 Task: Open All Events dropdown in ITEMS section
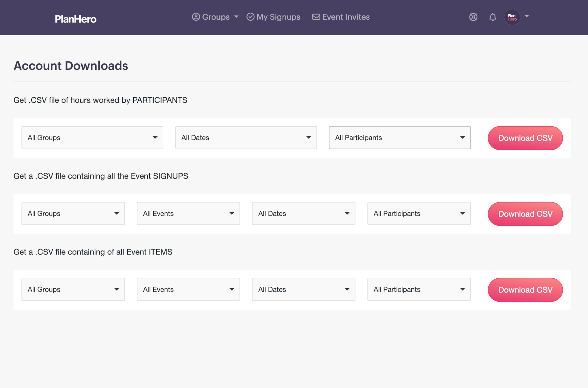[188, 289]
